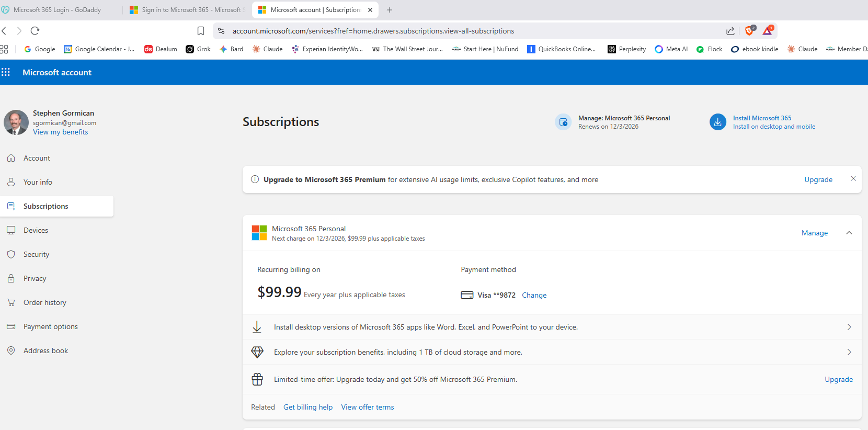The width and height of the screenshot is (868, 430).
Task: Open a new browser tab
Action: pos(390,10)
